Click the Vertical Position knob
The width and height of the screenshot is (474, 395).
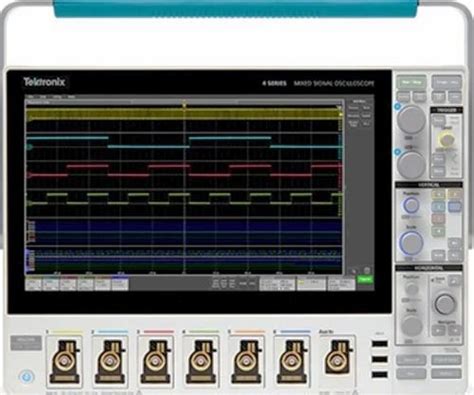coord(411,205)
